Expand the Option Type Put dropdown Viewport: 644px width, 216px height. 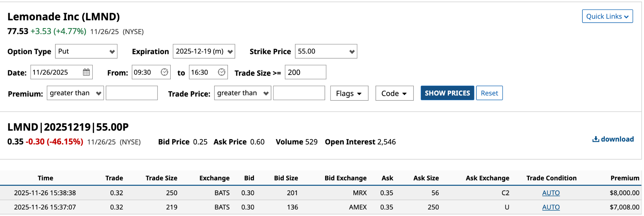click(x=86, y=51)
